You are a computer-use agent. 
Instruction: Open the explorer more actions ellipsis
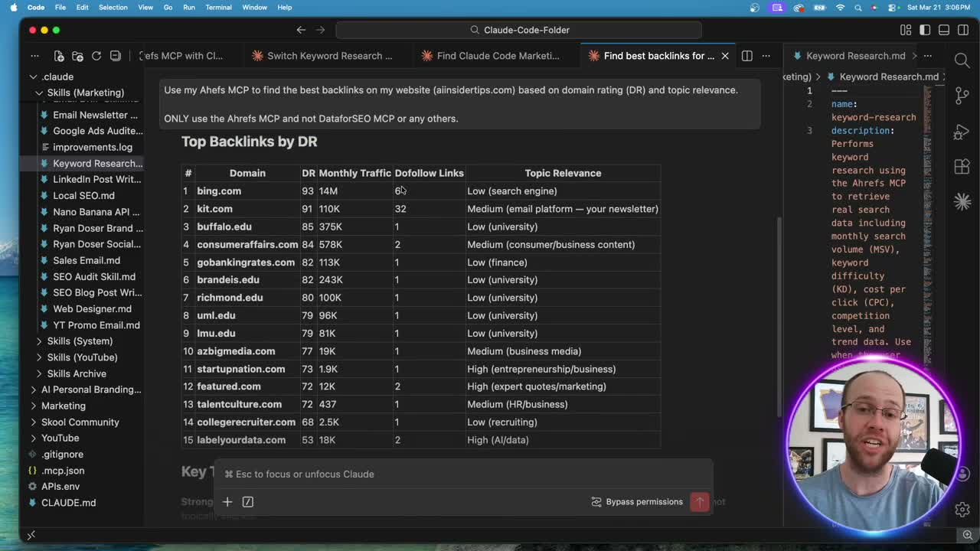tap(34, 56)
